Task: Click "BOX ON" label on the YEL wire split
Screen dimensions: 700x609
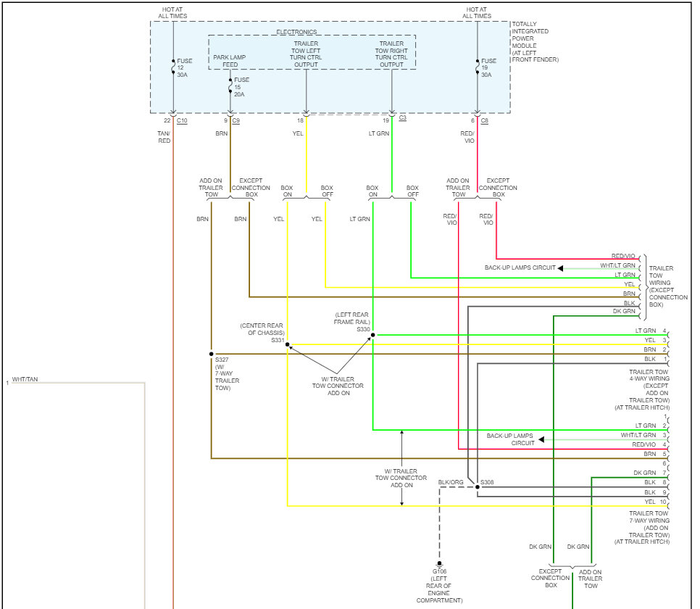Action: pos(287,191)
